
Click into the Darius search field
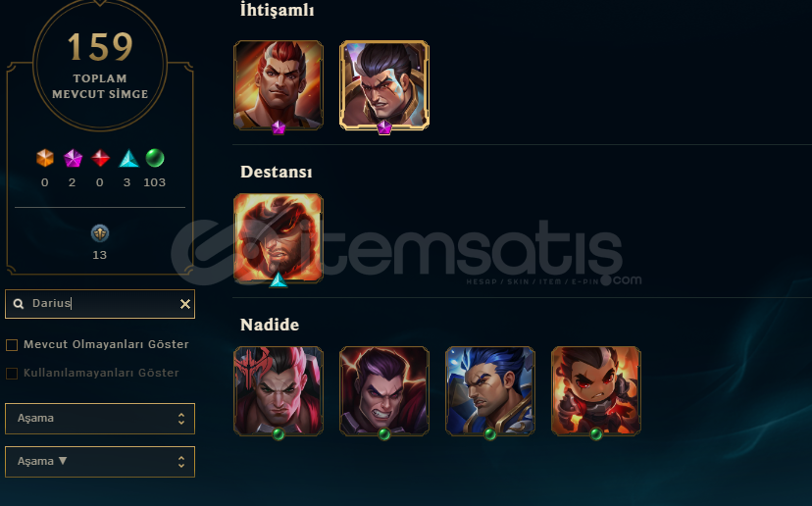pyautogui.click(x=100, y=304)
